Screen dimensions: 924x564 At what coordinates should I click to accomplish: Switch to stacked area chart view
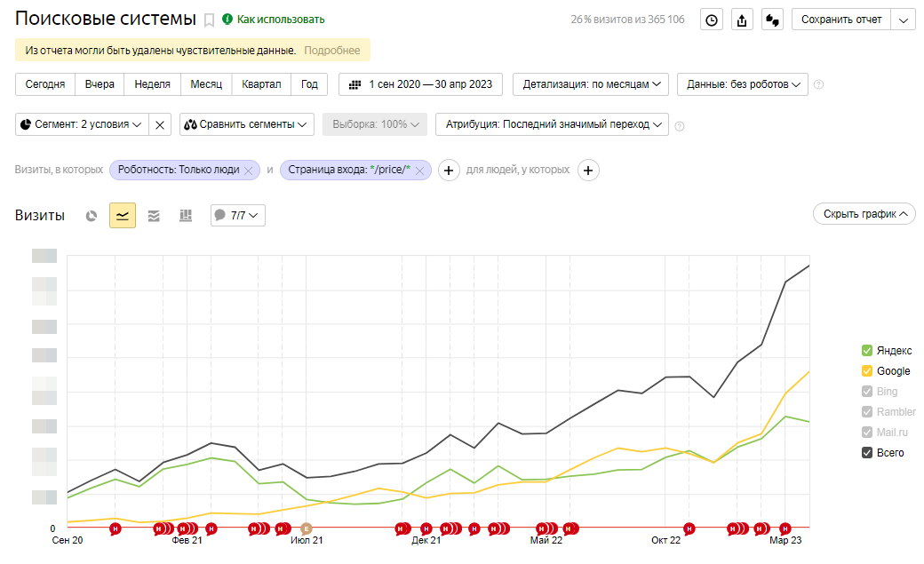point(154,215)
